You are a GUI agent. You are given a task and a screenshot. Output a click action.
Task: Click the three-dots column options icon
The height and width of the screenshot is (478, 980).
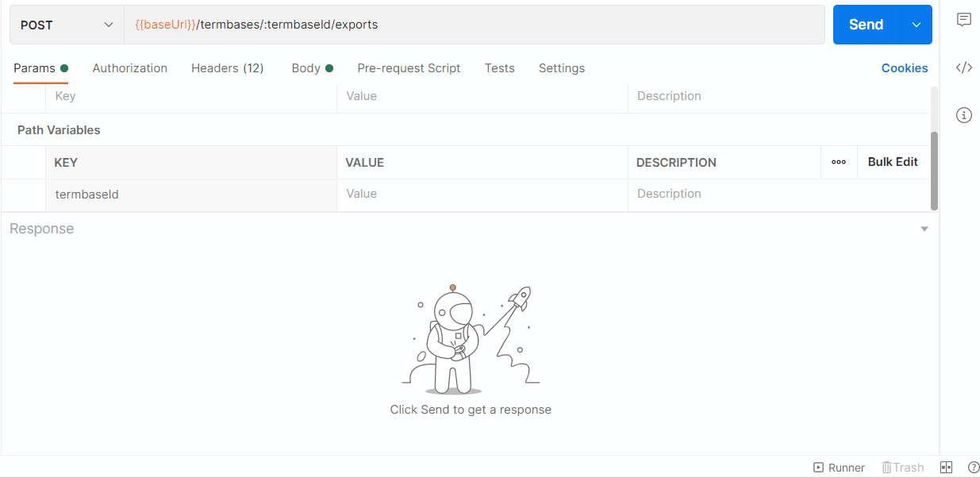coord(839,162)
